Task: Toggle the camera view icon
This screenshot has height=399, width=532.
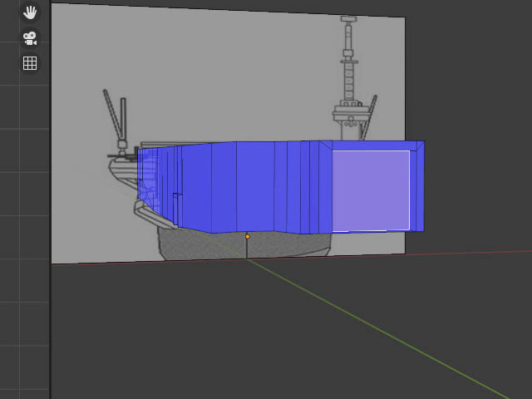Action: [x=30, y=38]
